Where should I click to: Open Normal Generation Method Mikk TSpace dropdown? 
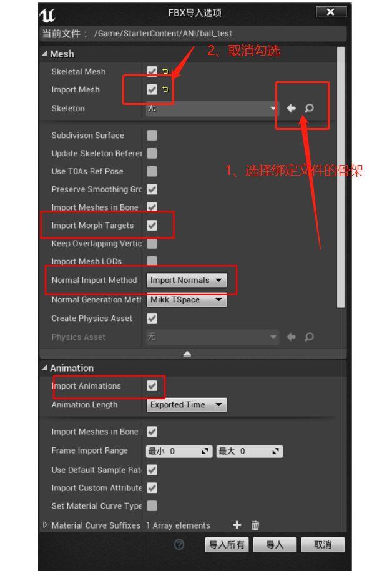(x=187, y=300)
